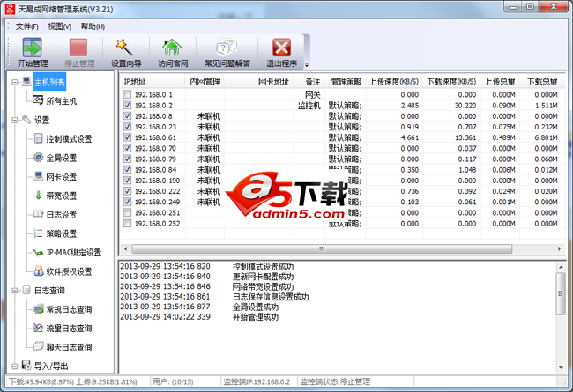
Task: Click the 常规日志查询 icon
Action: [39, 309]
